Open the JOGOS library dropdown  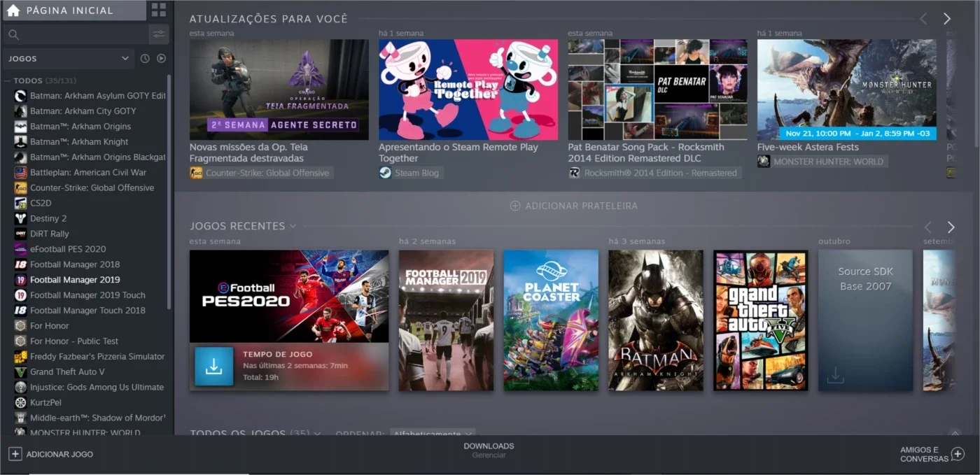pos(68,59)
